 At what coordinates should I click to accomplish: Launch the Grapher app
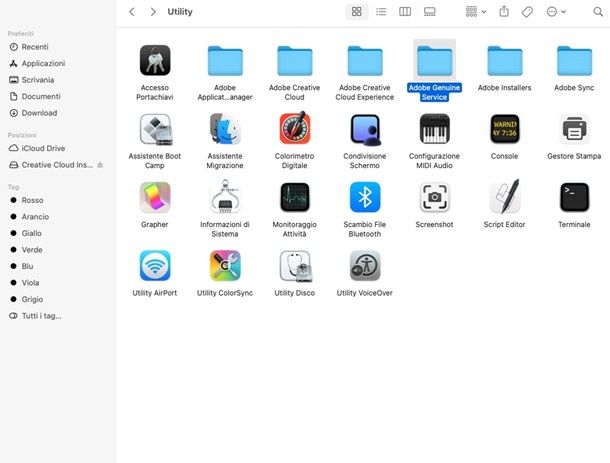pyautogui.click(x=155, y=197)
